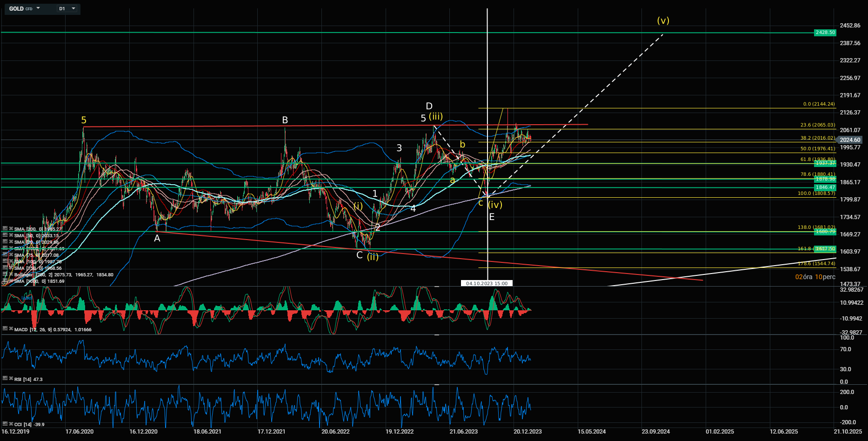Select the 04.10.2023 15:00 date marker
868x441 pixels.
[x=487, y=283]
